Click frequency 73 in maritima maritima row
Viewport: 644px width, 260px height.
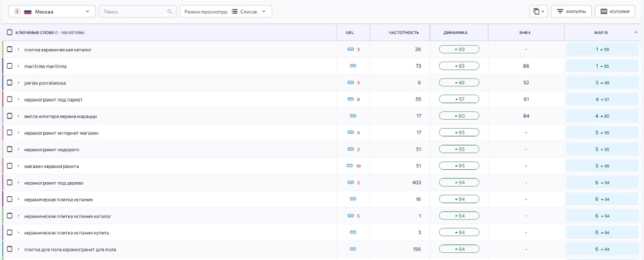[419, 66]
